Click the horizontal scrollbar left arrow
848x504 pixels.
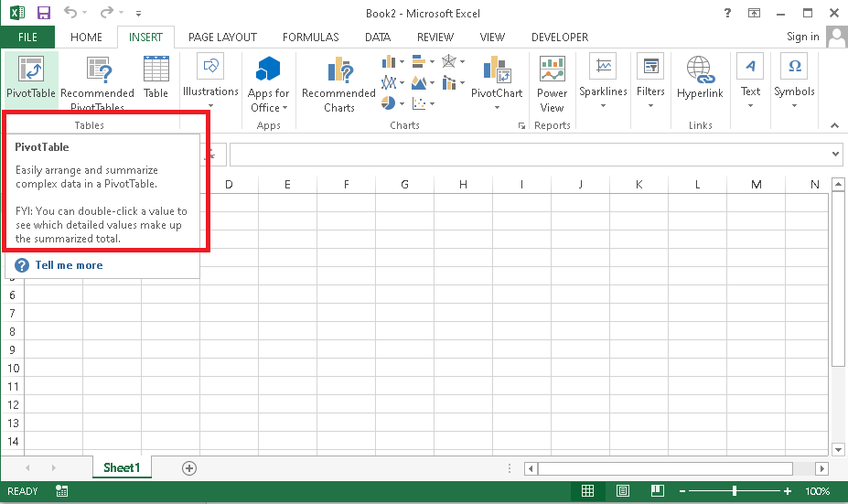click(531, 468)
